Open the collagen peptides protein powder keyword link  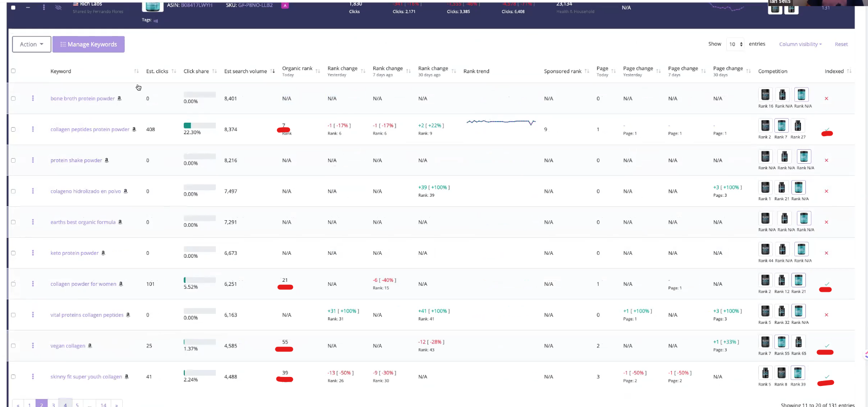90,129
